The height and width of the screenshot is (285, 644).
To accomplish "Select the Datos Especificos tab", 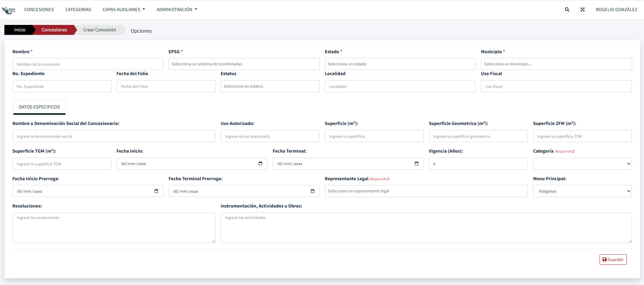I will (x=39, y=107).
